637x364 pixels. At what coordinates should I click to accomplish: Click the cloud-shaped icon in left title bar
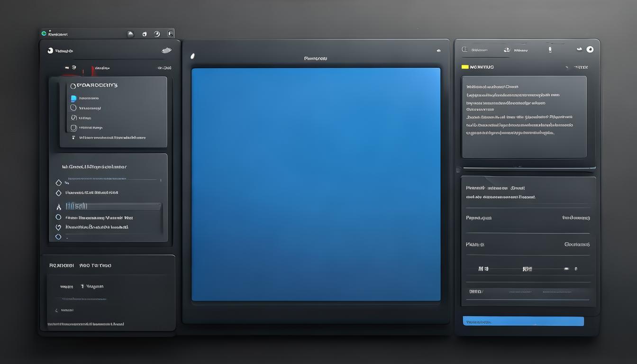pos(131,34)
